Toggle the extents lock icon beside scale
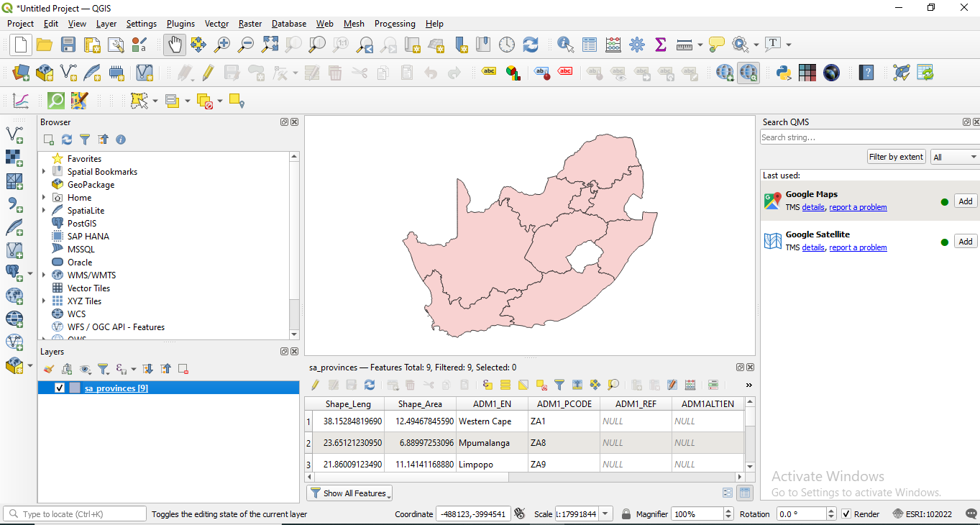980x525 pixels. coord(519,514)
